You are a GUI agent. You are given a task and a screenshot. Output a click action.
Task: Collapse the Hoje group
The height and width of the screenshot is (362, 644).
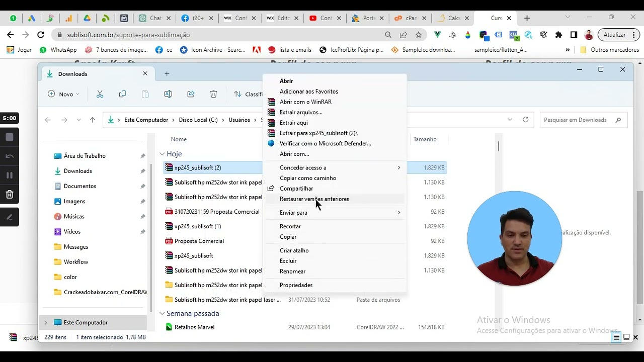[x=162, y=154]
